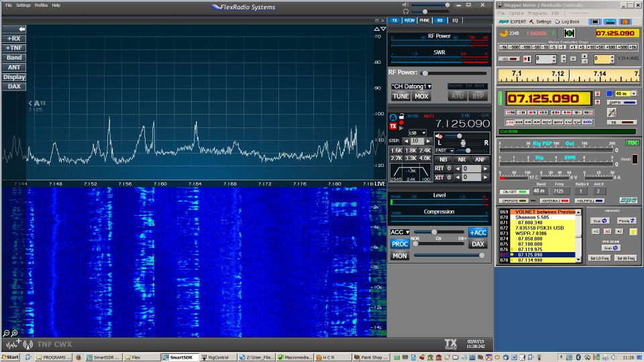Open the Profiles menu

tap(41, 5)
